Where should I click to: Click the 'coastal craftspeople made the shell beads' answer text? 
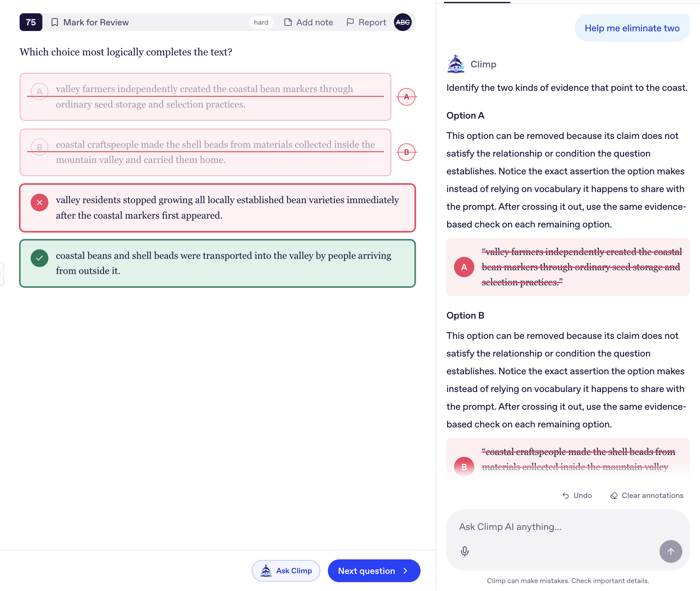[215, 152]
